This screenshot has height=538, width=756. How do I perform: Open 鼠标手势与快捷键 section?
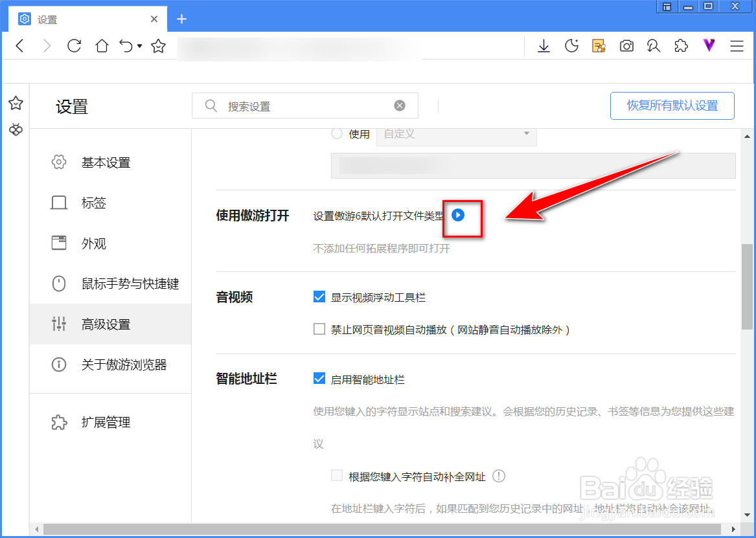110,284
